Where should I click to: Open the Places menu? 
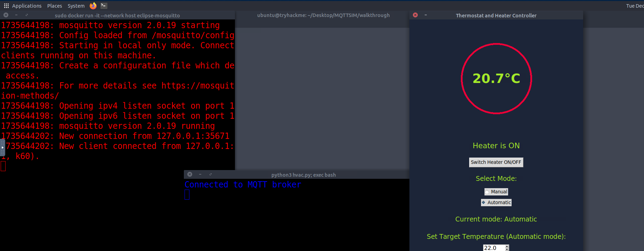(55, 6)
